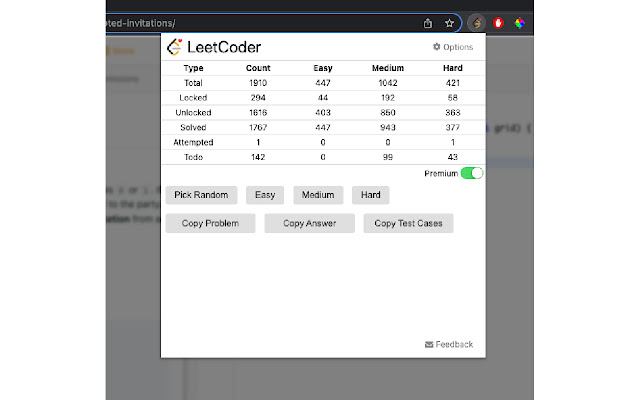Pick a random Hard problem
The height and width of the screenshot is (400, 640).
(370, 195)
